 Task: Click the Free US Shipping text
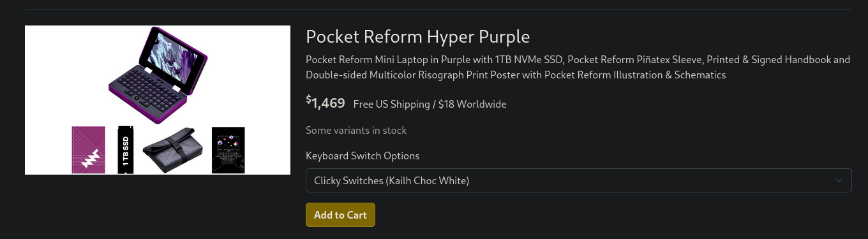pyautogui.click(x=391, y=104)
